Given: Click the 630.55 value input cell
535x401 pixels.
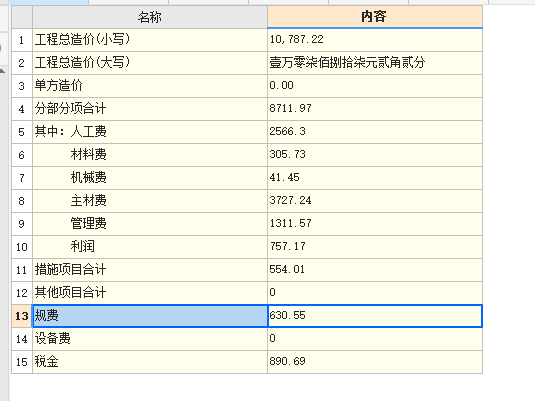Looking at the screenshot, I should [x=375, y=316].
